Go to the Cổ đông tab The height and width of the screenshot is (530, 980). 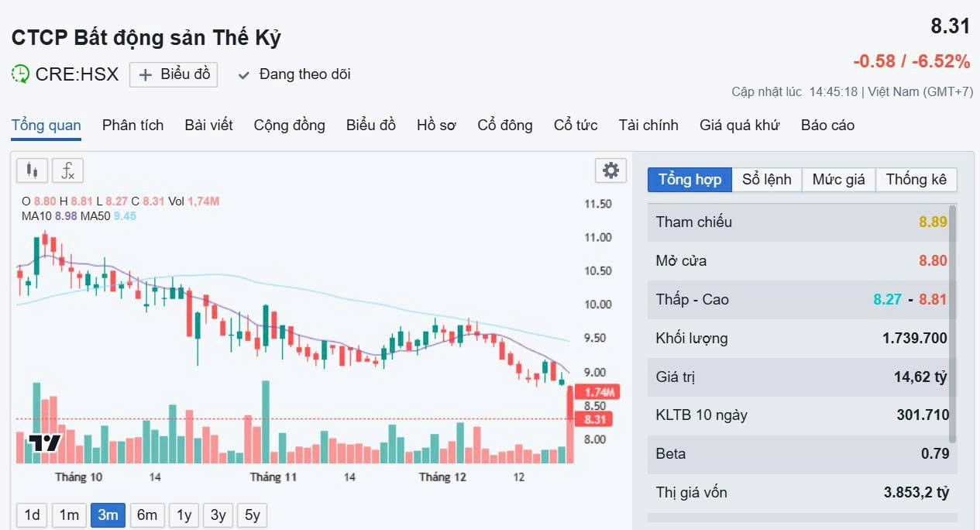tap(504, 126)
